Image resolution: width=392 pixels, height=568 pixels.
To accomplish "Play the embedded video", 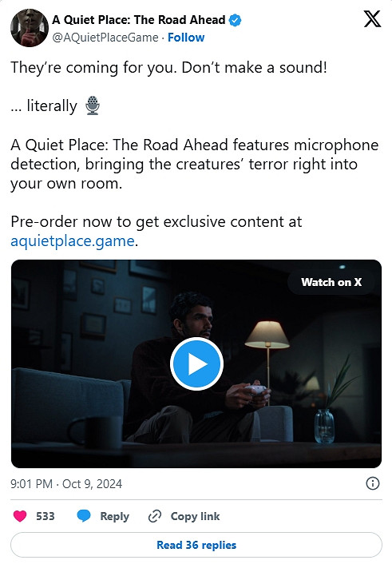I will pos(196,363).
